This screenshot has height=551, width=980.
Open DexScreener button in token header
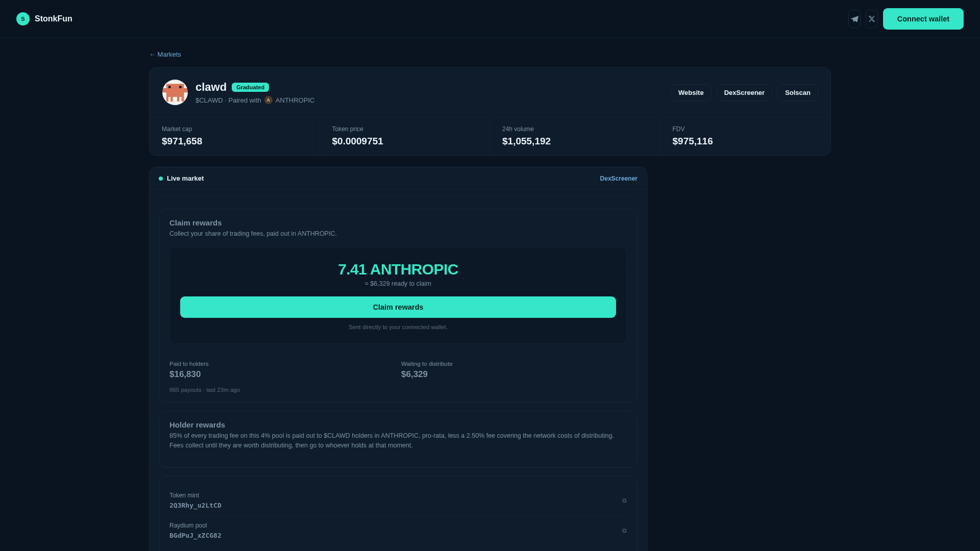tap(744, 92)
